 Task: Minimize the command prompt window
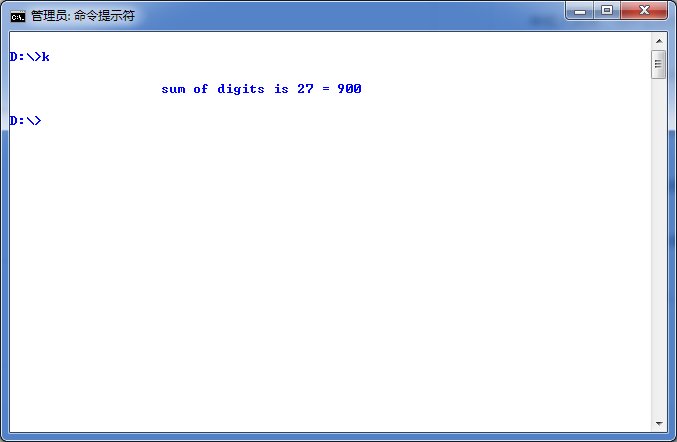point(581,11)
